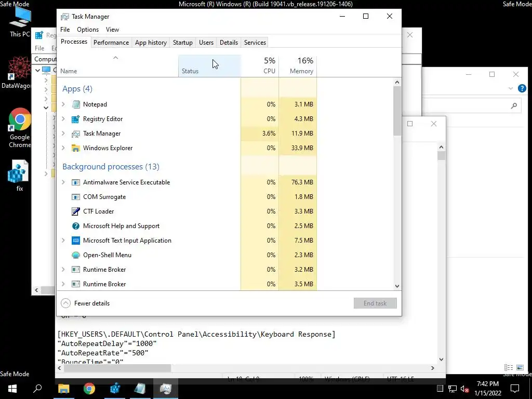The width and height of the screenshot is (532, 399).
Task: Open Chrome from the taskbar
Action: click(x=89, y=389)
